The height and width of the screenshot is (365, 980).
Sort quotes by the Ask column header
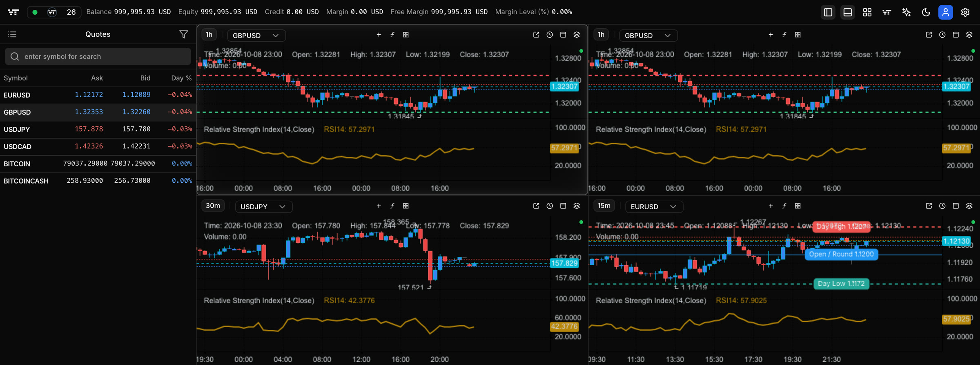point(97,78)
